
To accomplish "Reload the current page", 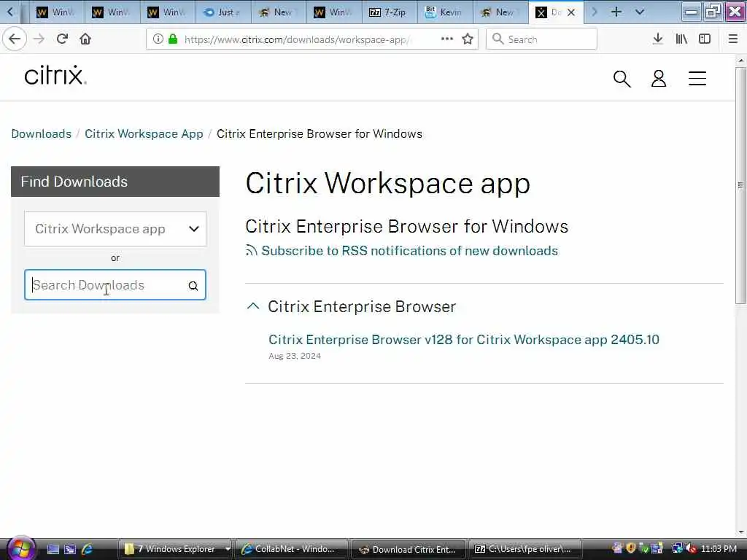I will tap(62, 39).
